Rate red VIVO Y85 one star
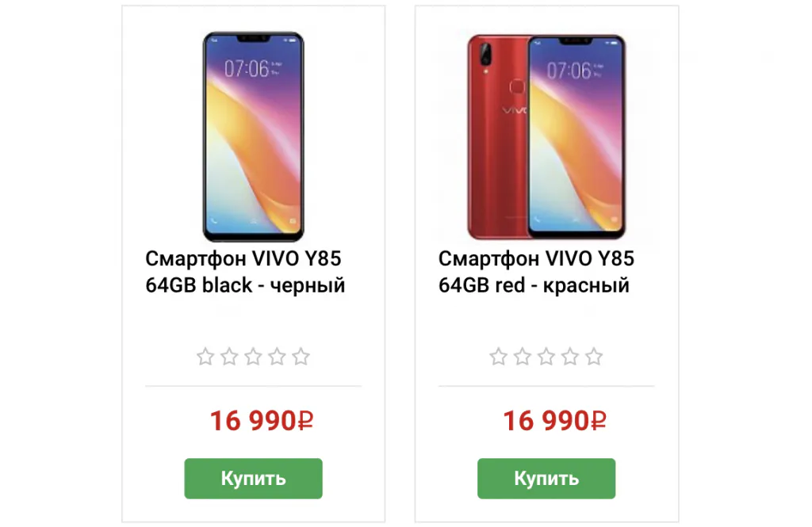 pyautogui.click(x=499, y=357)
